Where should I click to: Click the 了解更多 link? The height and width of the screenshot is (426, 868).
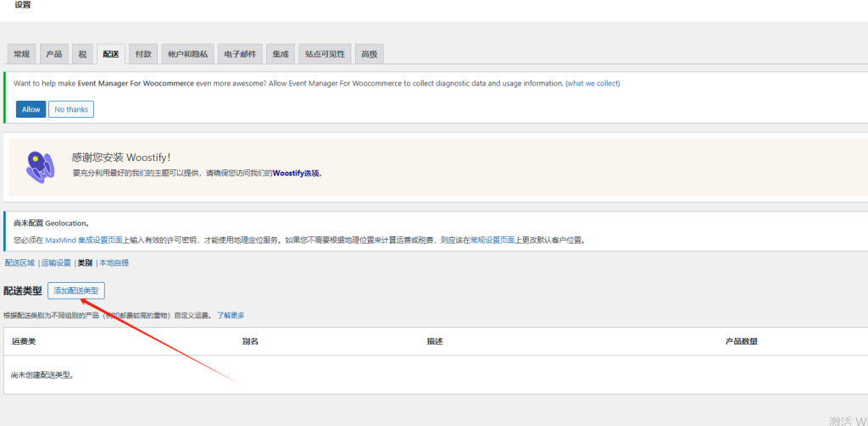click(231, 316)
